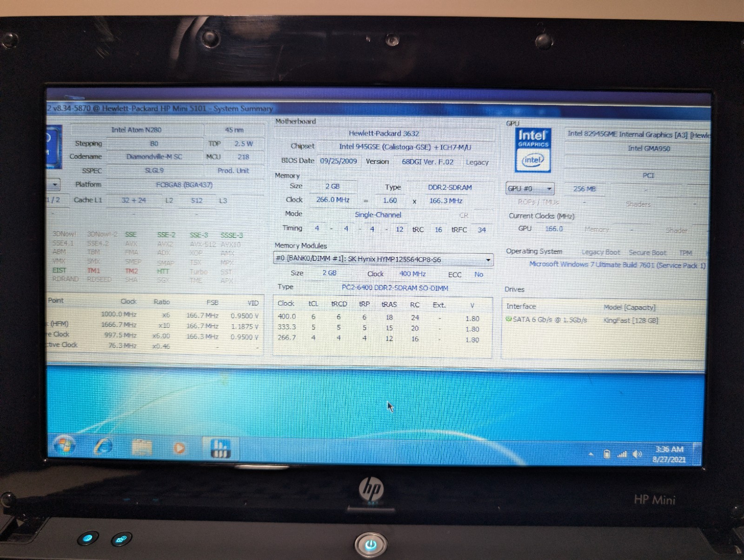The height and width of the screenshot is (560, 744).
Task: Select the memory Clock 266.0 MHz value
Action: coord(333,200)
